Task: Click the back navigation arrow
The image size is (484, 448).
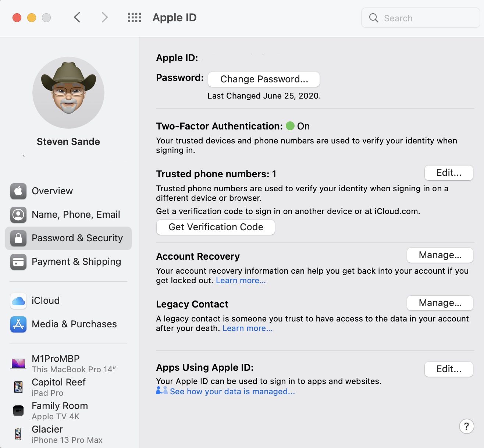Action: [x=77, y=17]
